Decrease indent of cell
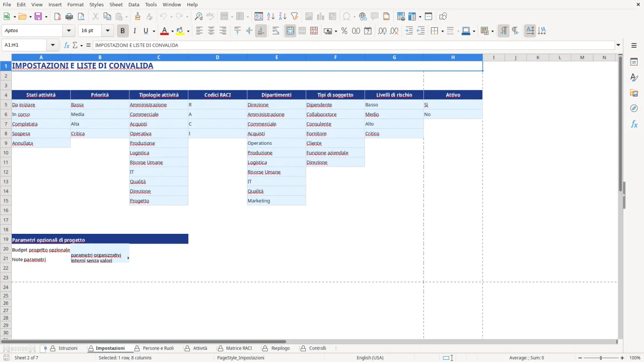The width and height of the screenshot is (644, 362). [x=421, y=31]
